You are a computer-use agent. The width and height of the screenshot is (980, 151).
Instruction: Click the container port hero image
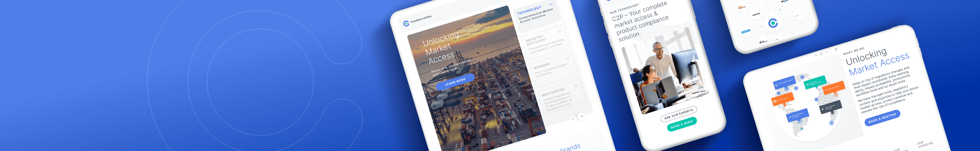[x=477, y=78]
